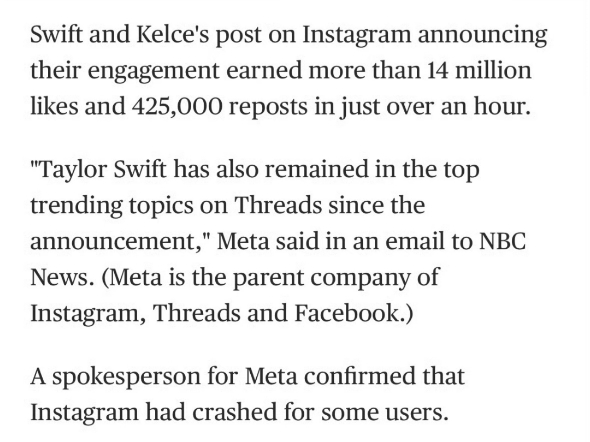Image resolution: width=590 pixels, height=442 pixels.
Task: Click the word "Facebook.)" ending the parenthetical
Action: click(x=354, y=313)
